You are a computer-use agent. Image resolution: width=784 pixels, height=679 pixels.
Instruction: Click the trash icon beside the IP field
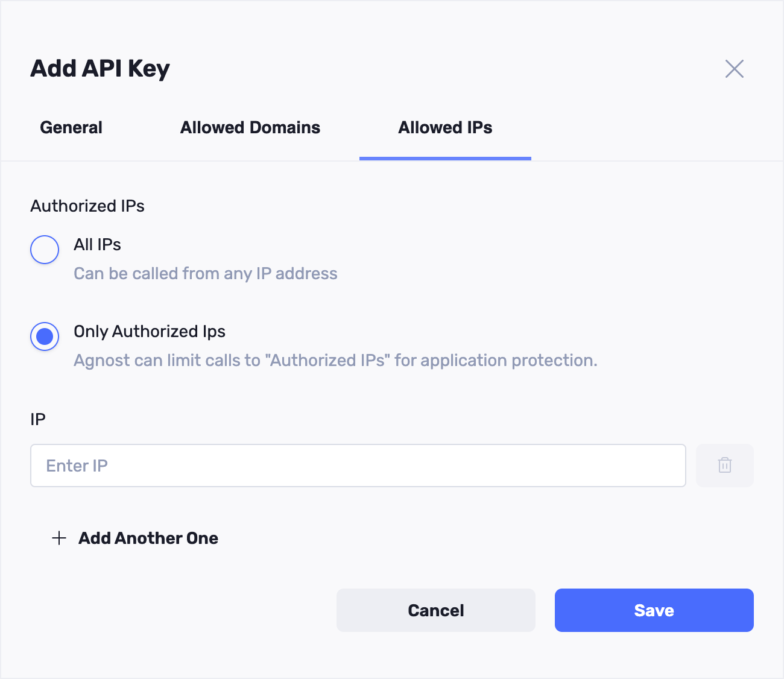[724, 466]
